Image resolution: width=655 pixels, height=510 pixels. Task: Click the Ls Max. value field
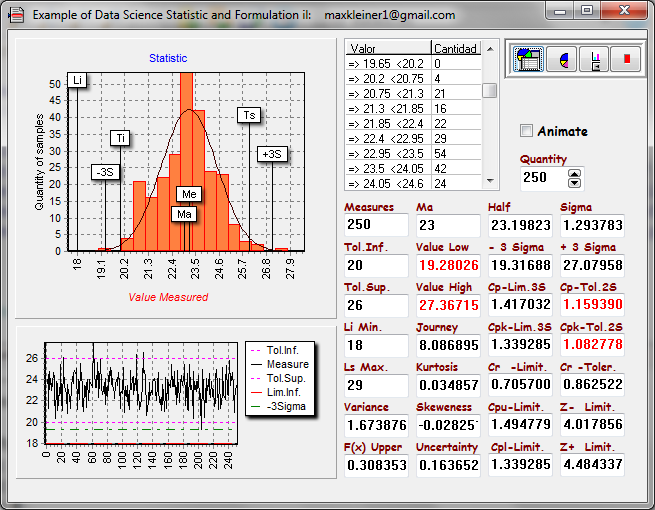(x=375, y=385)
